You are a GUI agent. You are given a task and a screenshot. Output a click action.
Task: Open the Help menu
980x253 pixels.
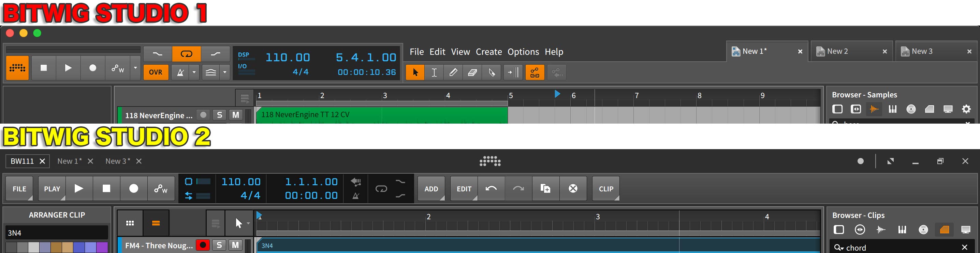click(x=554, y=52)
